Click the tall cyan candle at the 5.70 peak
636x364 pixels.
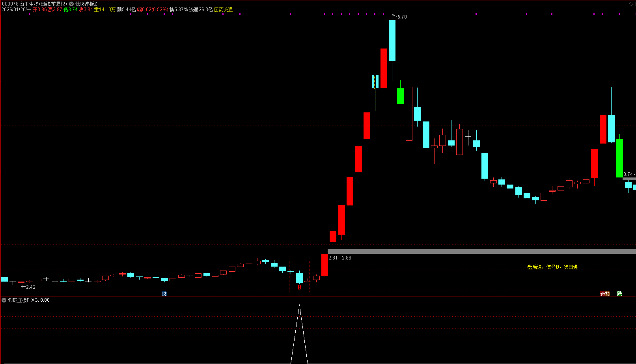[392, 41]
